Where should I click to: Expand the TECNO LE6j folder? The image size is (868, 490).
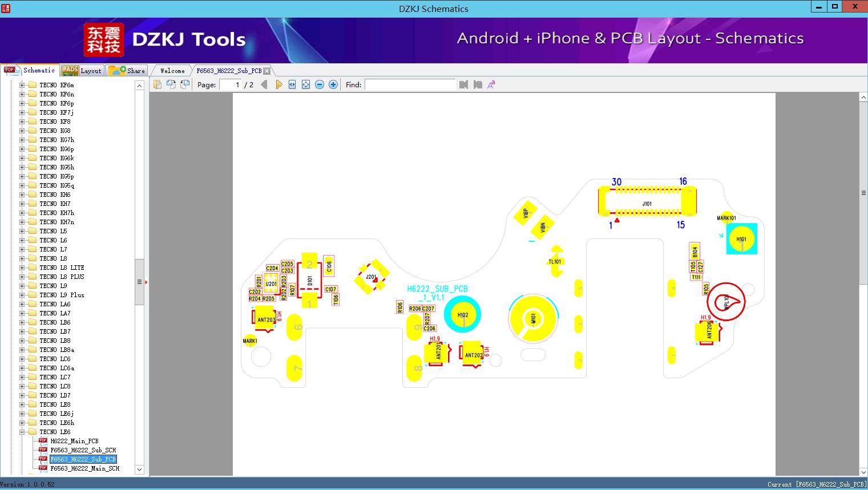(22, 414)
